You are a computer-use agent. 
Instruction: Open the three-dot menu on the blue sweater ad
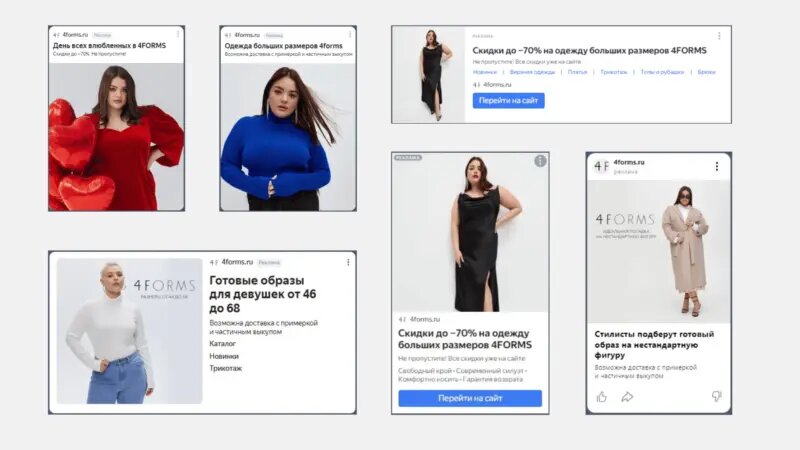[349, 34]
